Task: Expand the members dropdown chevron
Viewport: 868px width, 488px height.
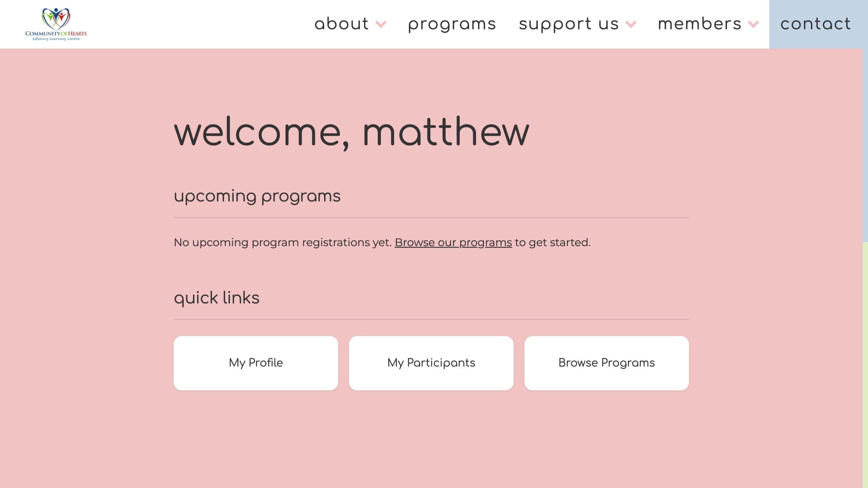Action: [753, 24]
